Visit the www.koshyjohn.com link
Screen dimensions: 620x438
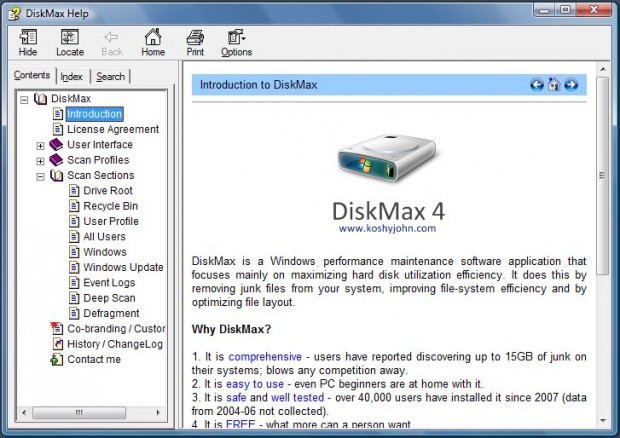tap(387, 228)
